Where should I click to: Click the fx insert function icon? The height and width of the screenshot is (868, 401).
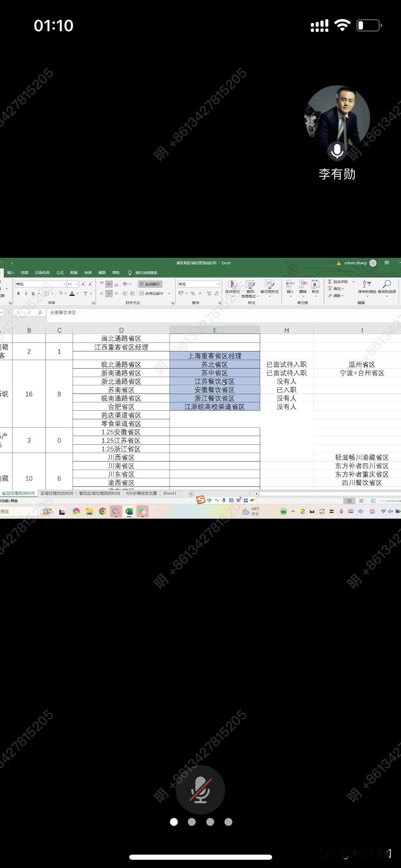click(40, 312)
